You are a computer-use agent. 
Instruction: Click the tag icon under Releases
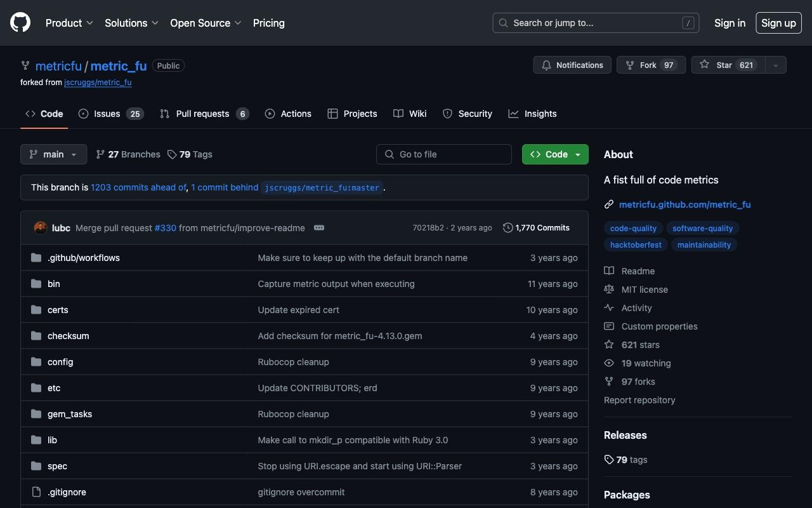click(609, 460)
